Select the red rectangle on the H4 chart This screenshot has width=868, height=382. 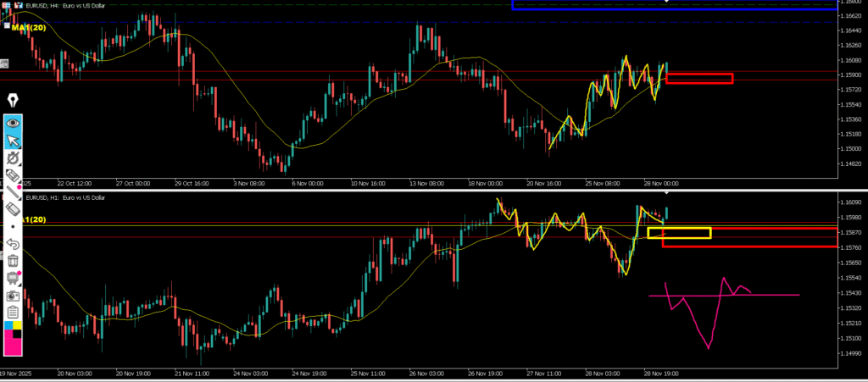pyautogui.click(x=699, y=79)
